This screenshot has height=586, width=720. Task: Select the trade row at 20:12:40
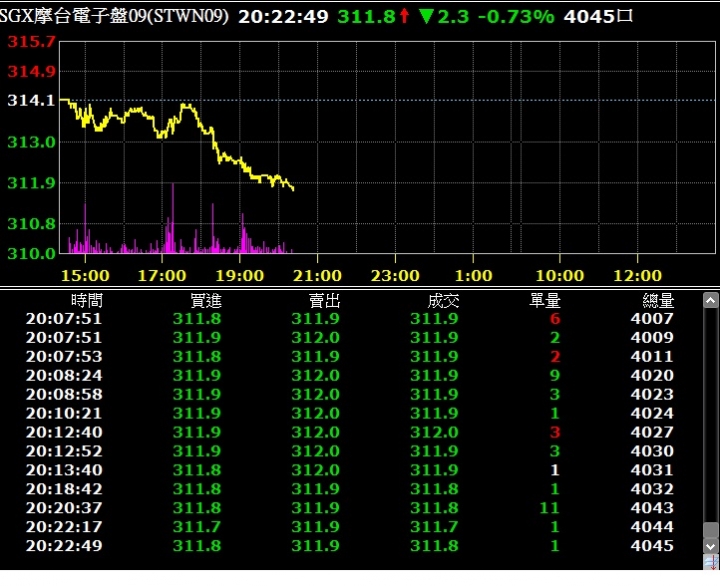point(350,432)
